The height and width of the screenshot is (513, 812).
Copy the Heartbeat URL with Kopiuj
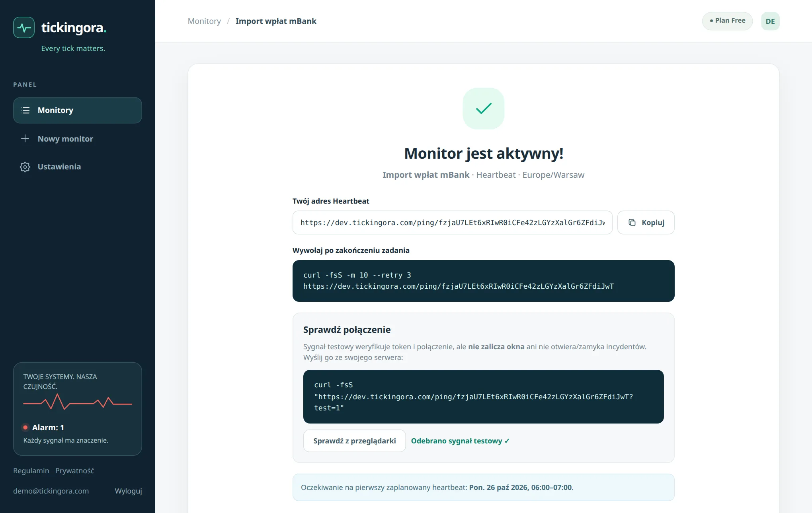pyautogui.click(x=646, y=223)
